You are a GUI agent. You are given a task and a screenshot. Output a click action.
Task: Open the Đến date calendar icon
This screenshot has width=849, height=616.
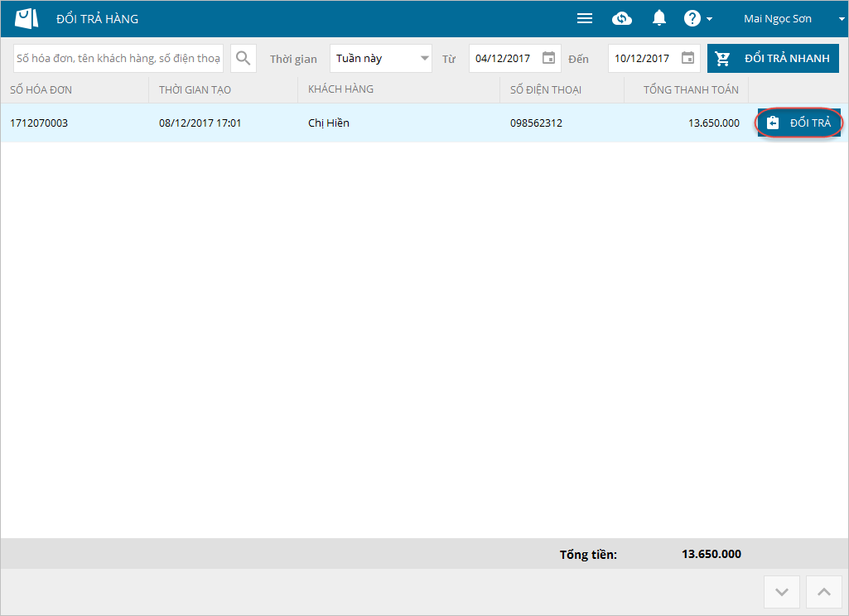(687, 58)
